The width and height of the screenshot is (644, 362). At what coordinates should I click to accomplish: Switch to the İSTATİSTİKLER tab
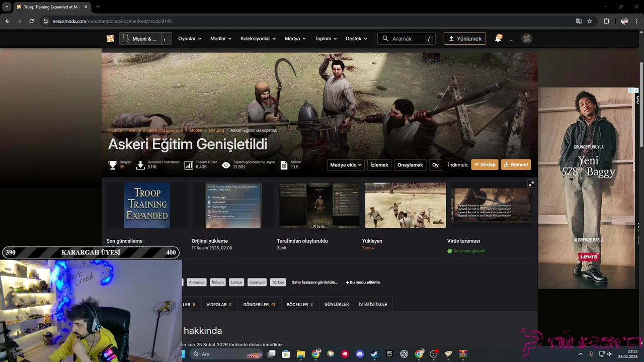(x=373, y=304)
